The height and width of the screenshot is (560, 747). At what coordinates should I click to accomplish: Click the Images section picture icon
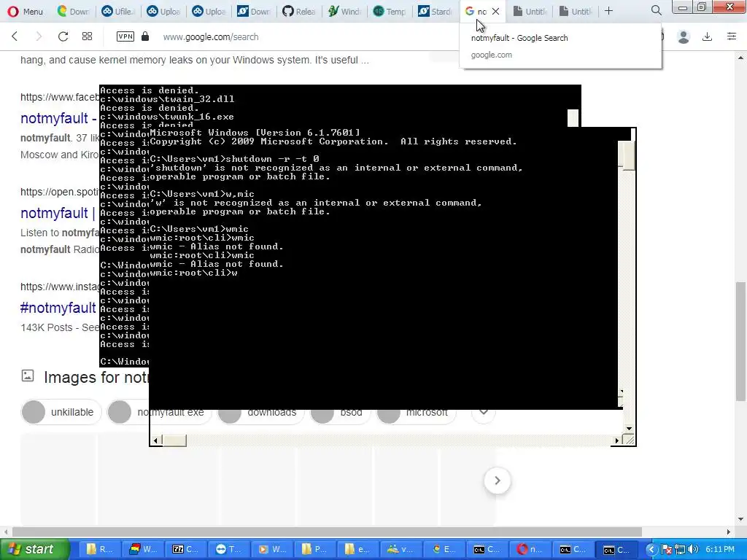click(x=28, y=376)
